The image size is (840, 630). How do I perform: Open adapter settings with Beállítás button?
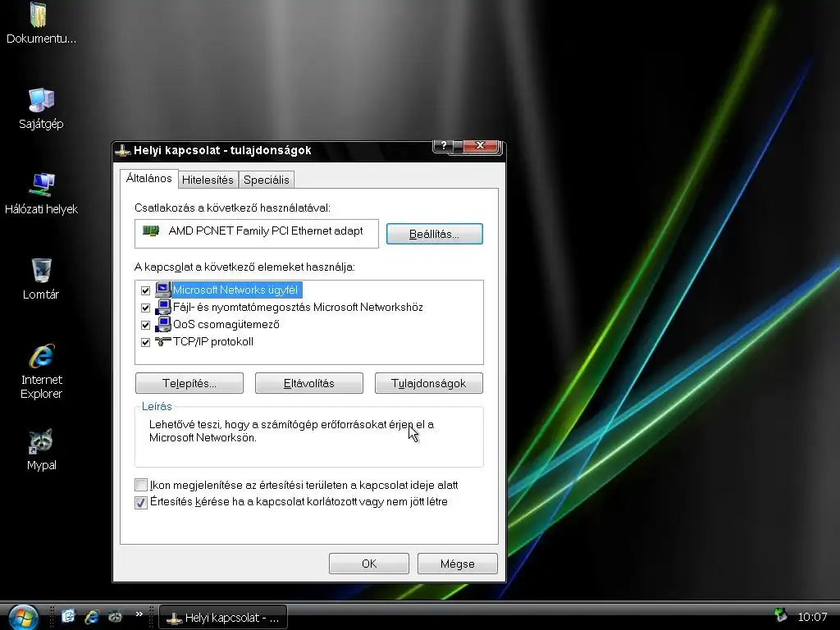click(x=435, y=234)
